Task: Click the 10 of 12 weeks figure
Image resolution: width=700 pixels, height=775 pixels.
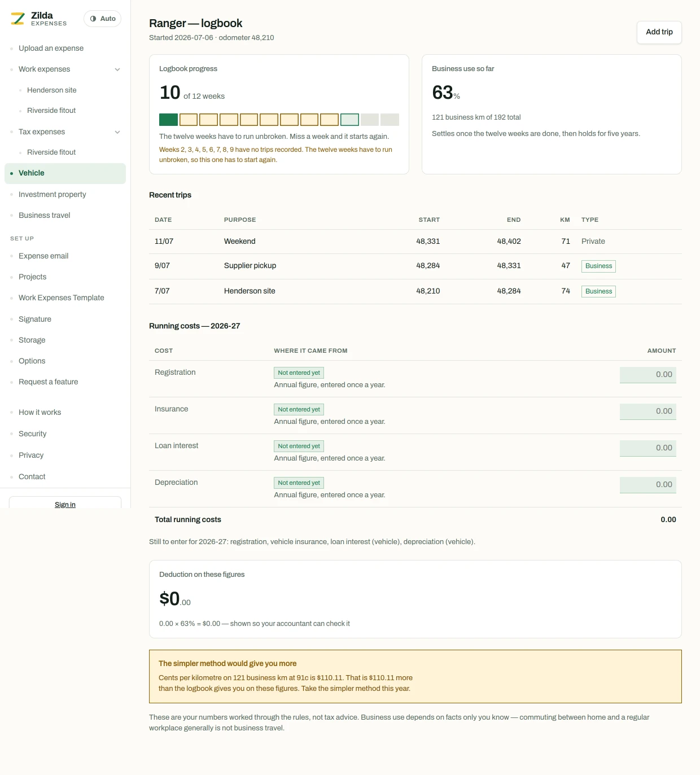Action: click(x=192, y=93)
